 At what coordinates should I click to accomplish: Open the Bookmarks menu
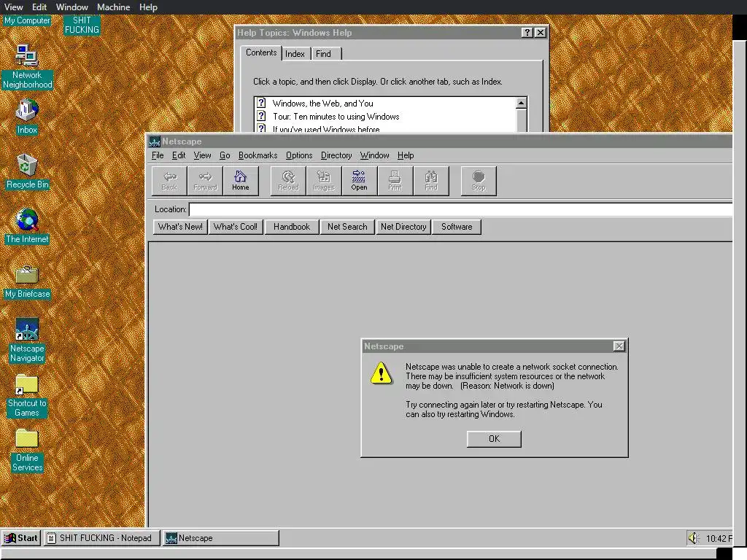[x=258, y=155]
